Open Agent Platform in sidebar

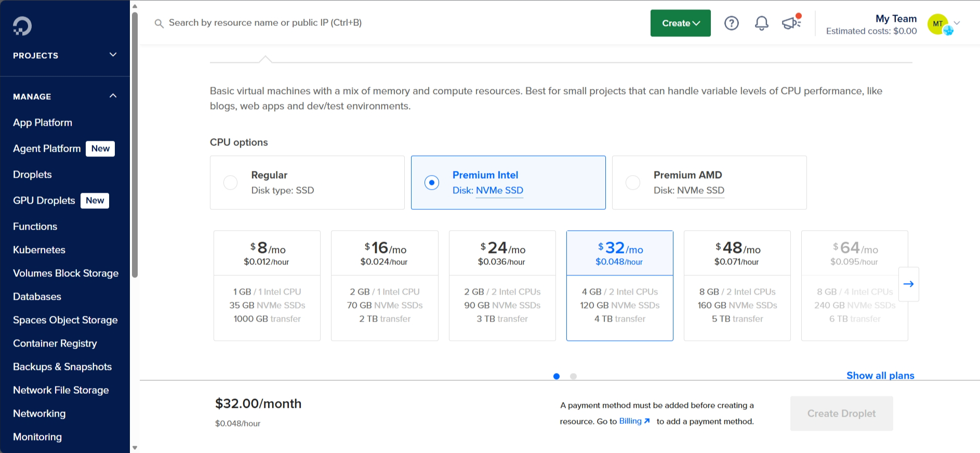[x=47, y=149]
